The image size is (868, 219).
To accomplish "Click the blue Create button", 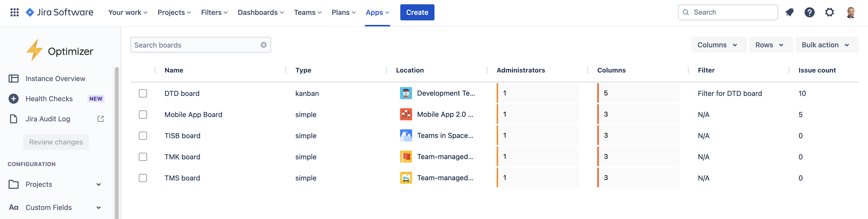I will [x=417, y=13].
